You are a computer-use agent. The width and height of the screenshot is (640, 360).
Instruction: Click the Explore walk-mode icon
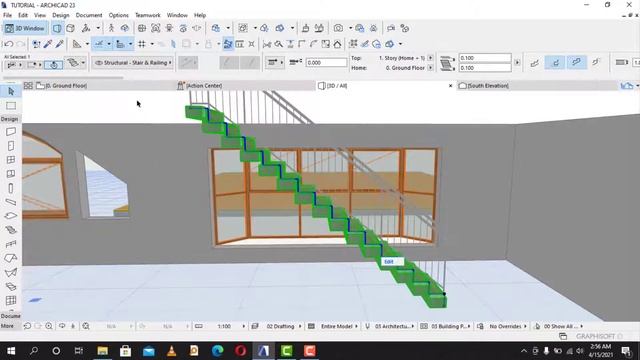(111, 28)
